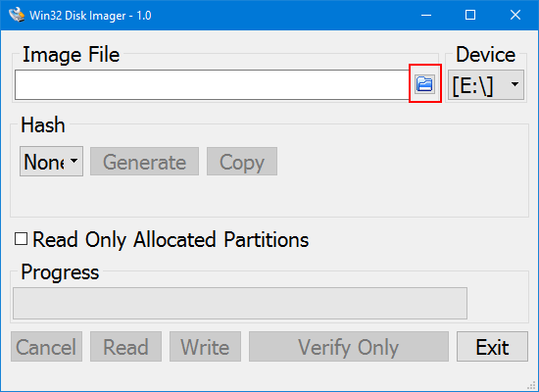Screen dimensions: 539x392
Task: Click the window resize grip corner
Action: pyautogui.click(x=532, y=385)
